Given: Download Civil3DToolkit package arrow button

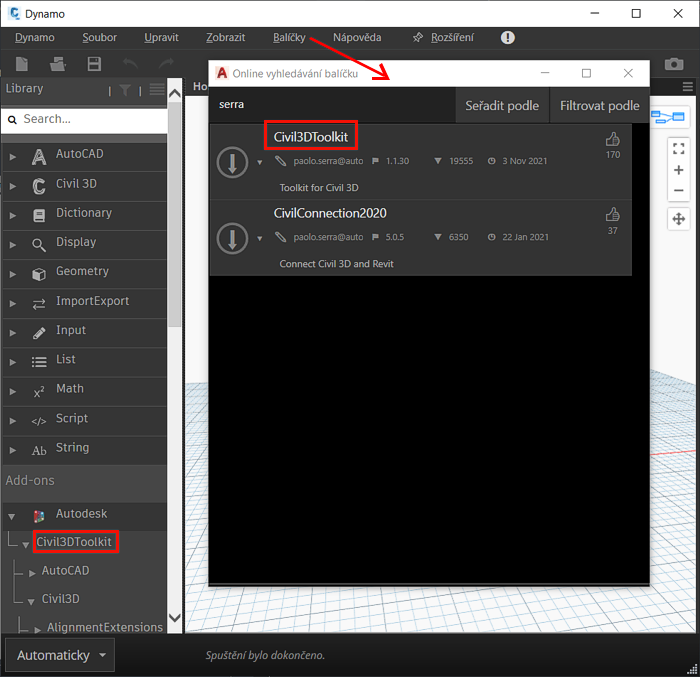Looking at the screenshot, I should tap(232, 162).
